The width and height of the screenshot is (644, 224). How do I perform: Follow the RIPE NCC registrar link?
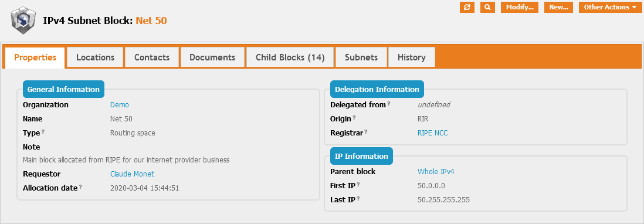[x=432, y=133]
